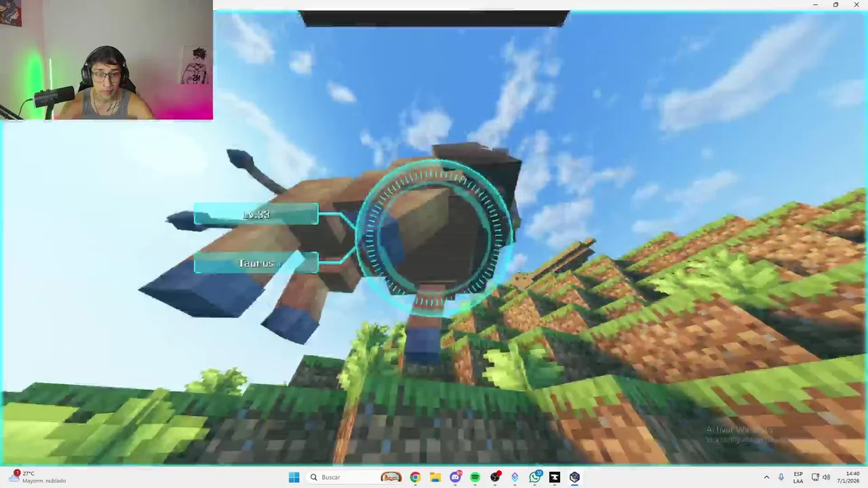Click the circular targeting reticle on Tauros
The height and width of the screenshot is (488, 868).
(x=435, y=238)
